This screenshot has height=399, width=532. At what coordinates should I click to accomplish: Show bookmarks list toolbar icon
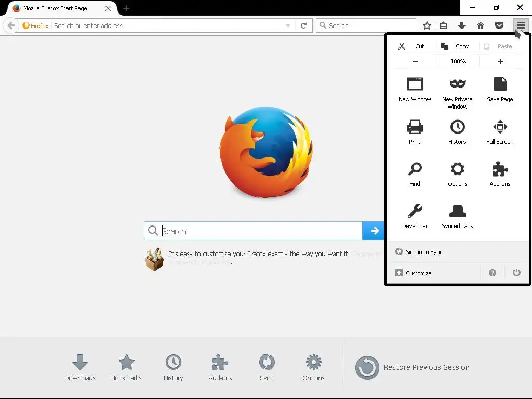(443, 25)
